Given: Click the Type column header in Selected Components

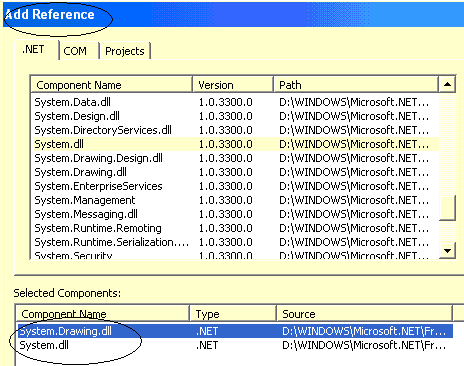Looking at the screenshot, I should 233,314.
